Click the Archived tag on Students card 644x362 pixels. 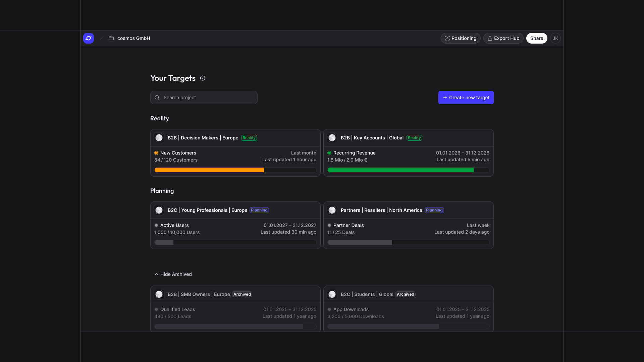click(406, 294)
